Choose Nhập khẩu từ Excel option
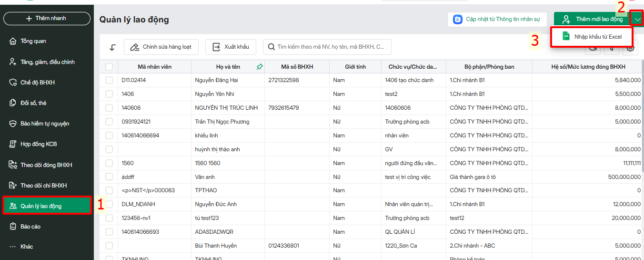This screenshot has width=644, height=260. point(592,37)
